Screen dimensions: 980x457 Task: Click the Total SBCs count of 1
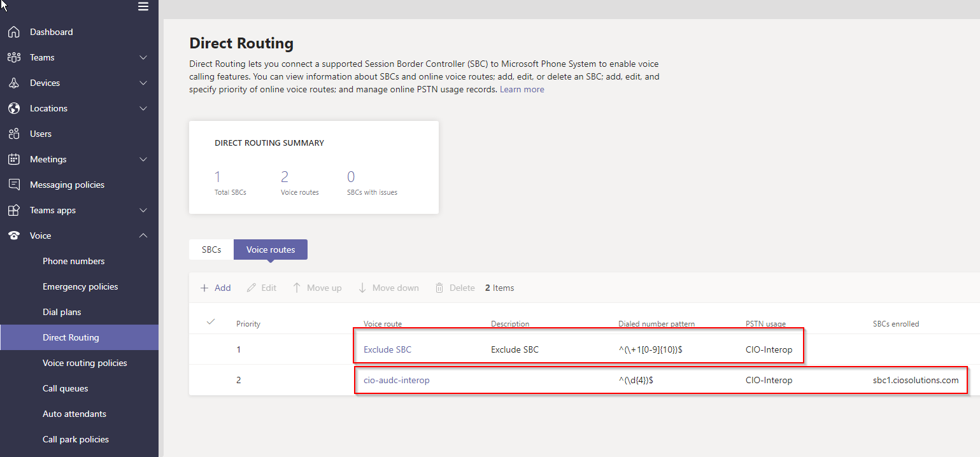click(217, 176)
